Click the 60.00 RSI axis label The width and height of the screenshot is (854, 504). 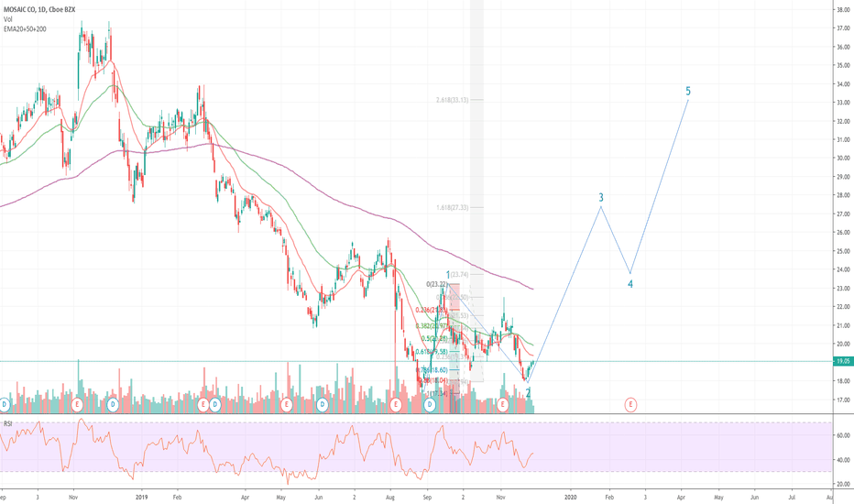tap(843, 435)
